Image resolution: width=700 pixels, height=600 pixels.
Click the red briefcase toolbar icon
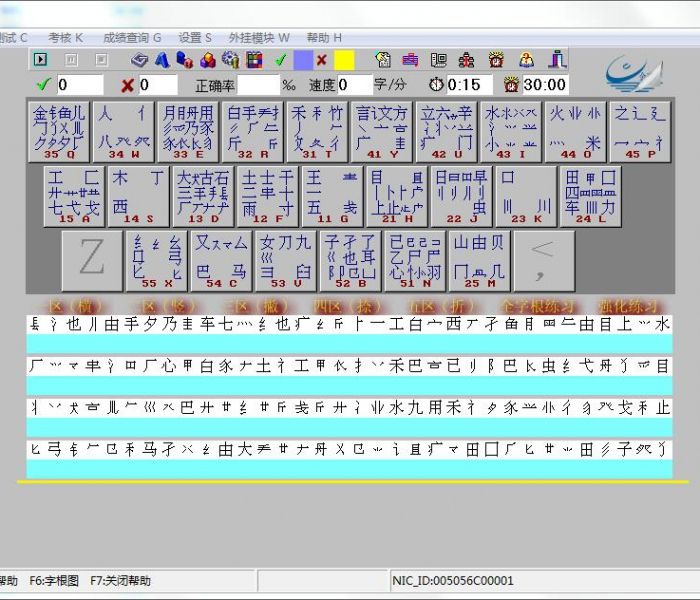(x=410, y=60)
